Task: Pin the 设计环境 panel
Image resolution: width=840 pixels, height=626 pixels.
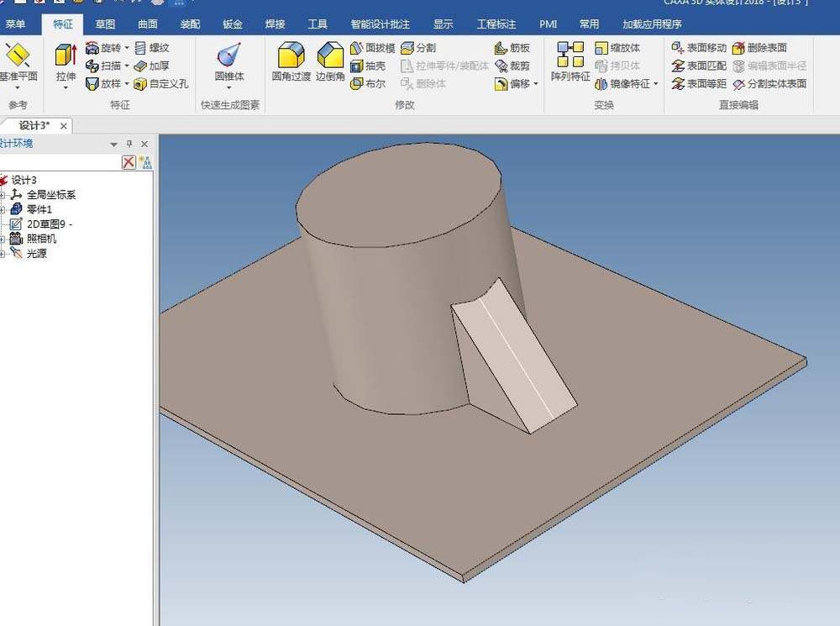Action: [x=129, y=144]
